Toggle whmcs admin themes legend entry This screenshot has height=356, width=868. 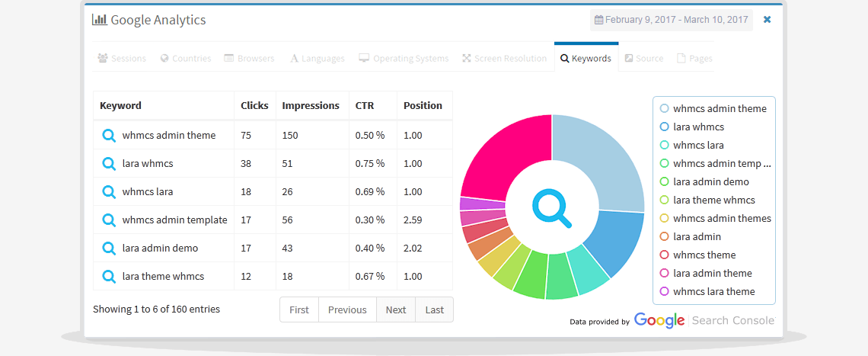(x=715, y=219)
